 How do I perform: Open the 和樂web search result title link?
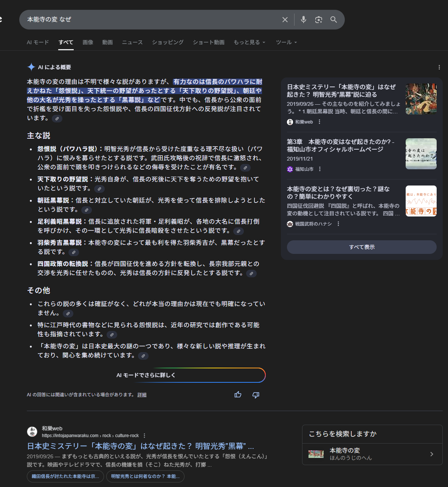tap(140, 446)
